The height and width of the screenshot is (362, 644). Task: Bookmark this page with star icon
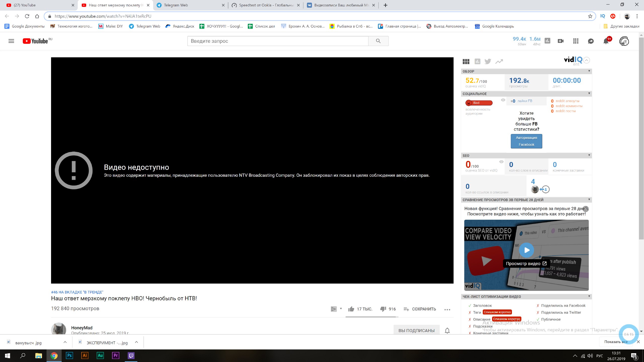coord(590,16)
